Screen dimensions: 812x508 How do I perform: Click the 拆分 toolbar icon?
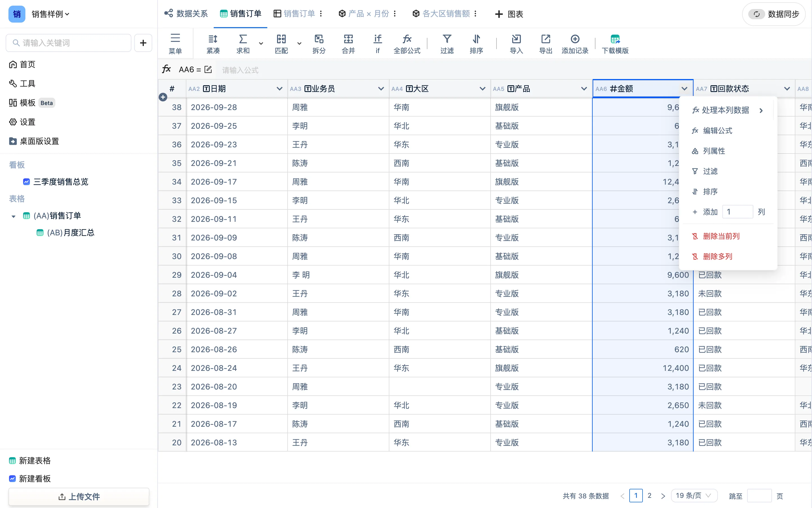319,39
